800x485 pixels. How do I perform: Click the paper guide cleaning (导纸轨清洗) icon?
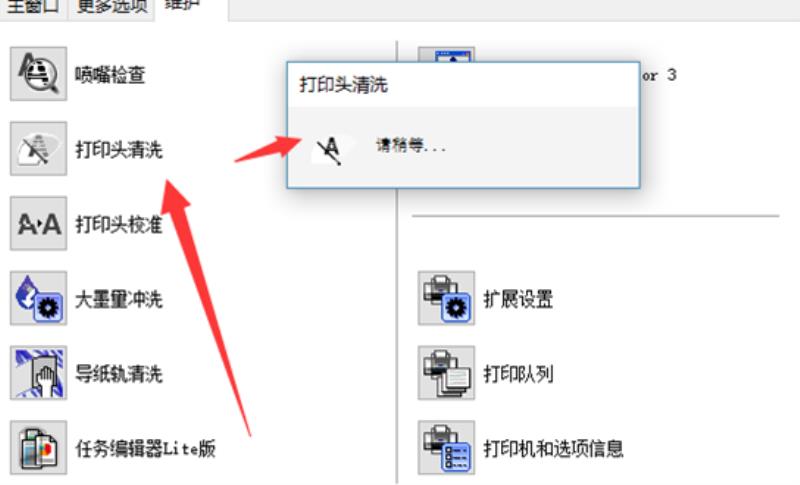click(38, 373)
